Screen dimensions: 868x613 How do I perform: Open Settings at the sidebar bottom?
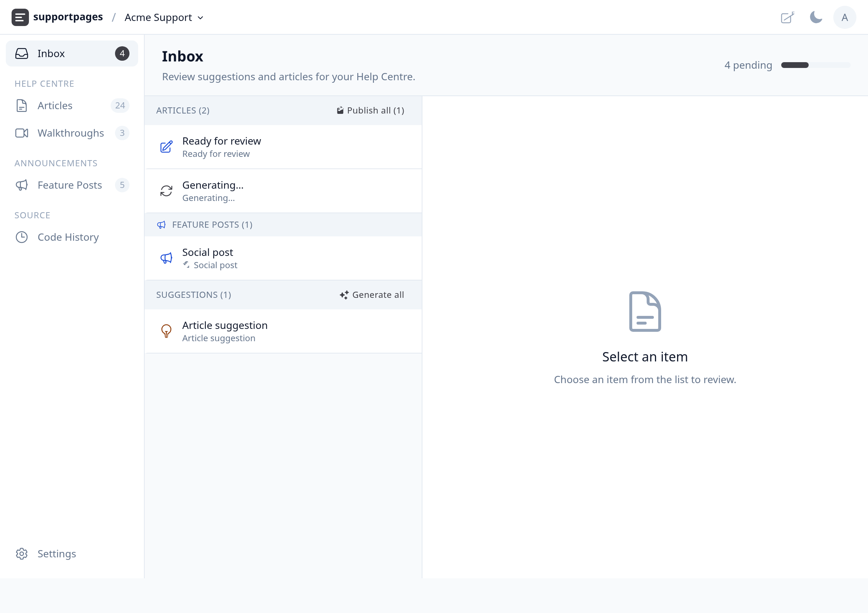72,554
